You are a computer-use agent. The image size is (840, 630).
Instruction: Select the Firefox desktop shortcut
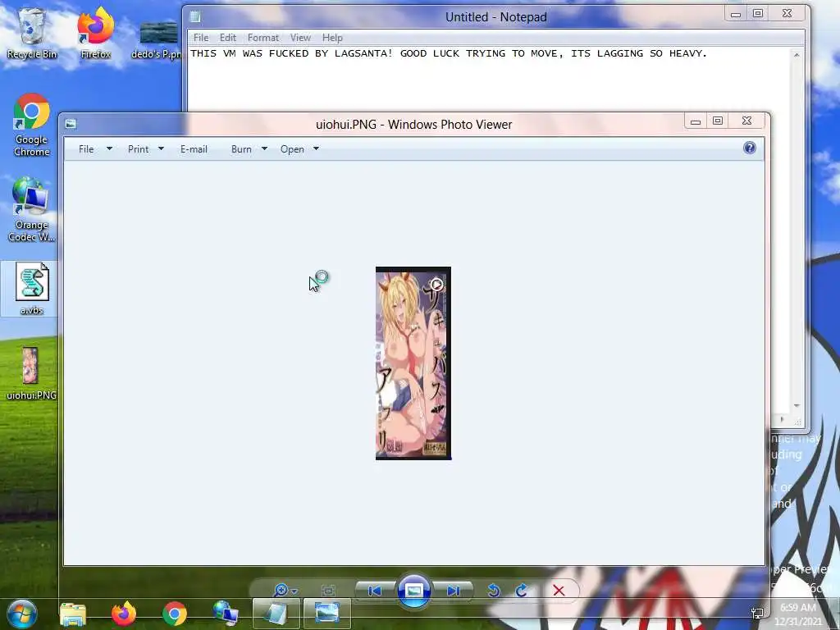95,33
